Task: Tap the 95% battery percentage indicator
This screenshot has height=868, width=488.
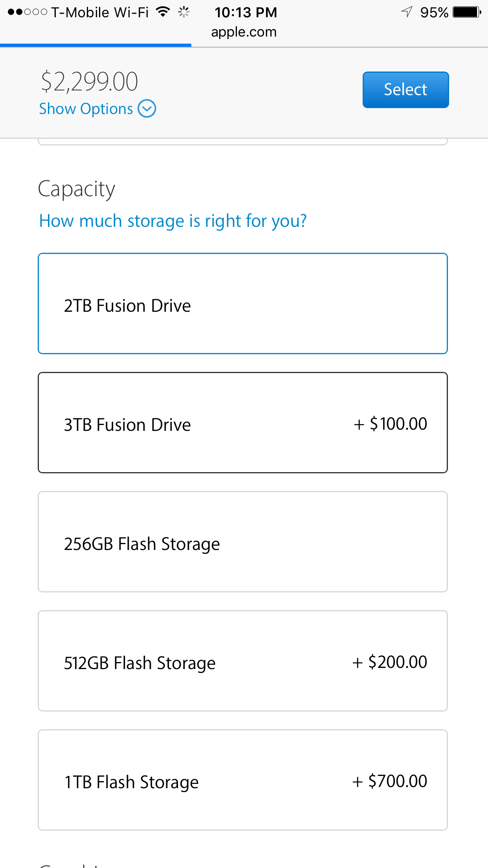Action: click(434, 13)
